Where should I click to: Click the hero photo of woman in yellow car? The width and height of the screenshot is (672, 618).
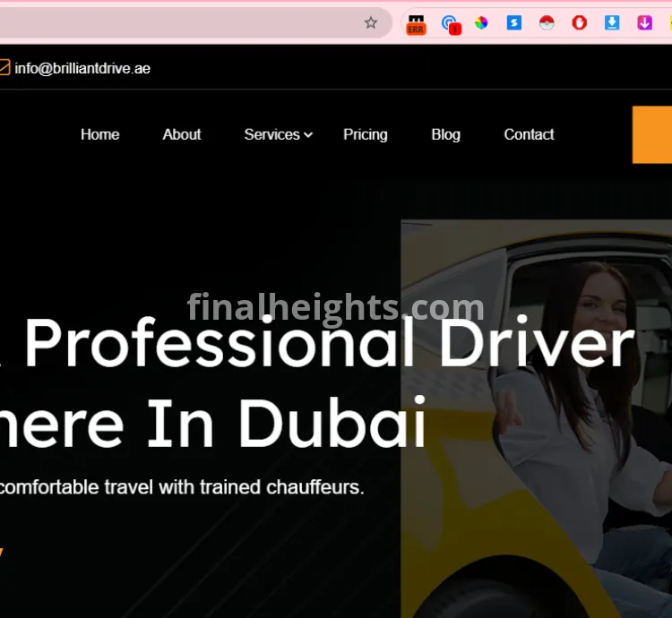point(536,418)
